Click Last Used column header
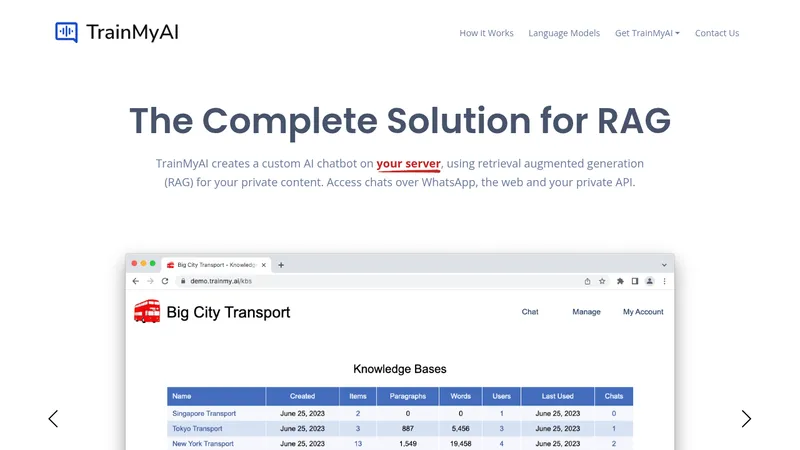 [x=558, y=396]
